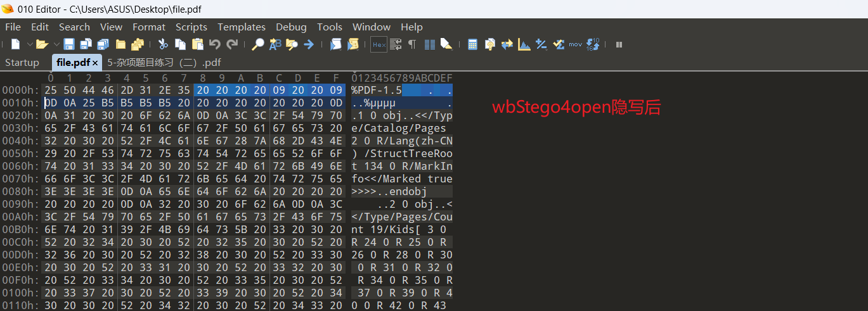Toggle show whitespace paragraph mark
Screen dimensions: 868x311
click(x=412, y=44)
